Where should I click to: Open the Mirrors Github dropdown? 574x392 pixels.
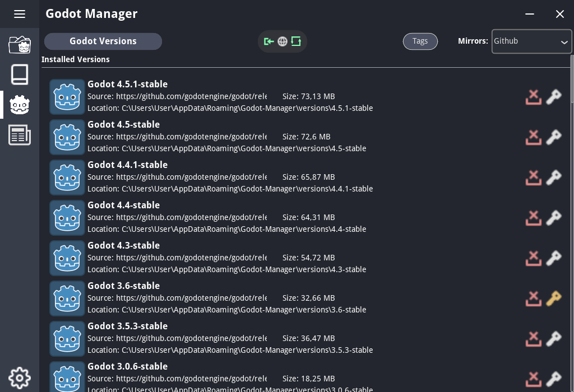click(531, 41)
